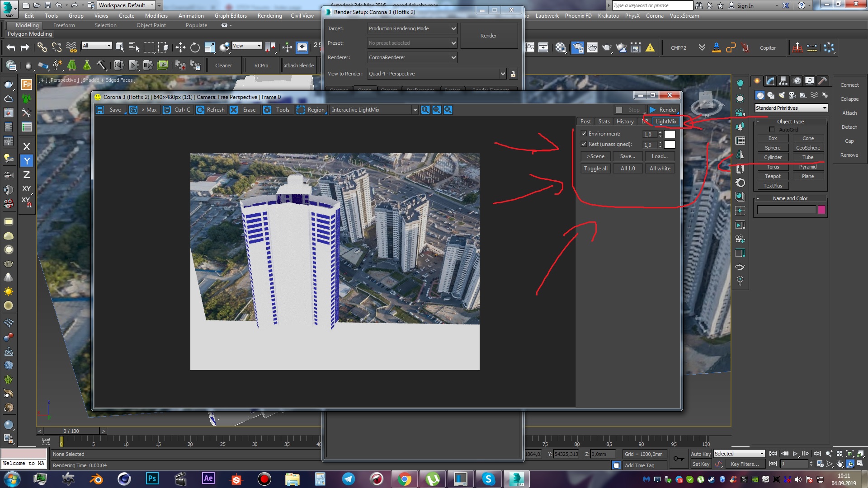Open the Standard Primitives dropdown

tap(791, 108)
